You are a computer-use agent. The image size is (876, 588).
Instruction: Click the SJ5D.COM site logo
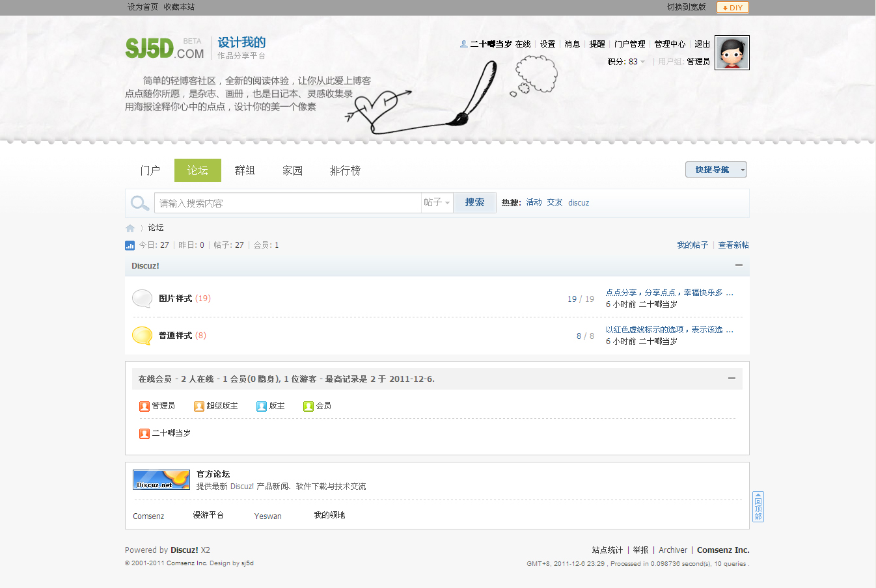click(x=165, y=48)
